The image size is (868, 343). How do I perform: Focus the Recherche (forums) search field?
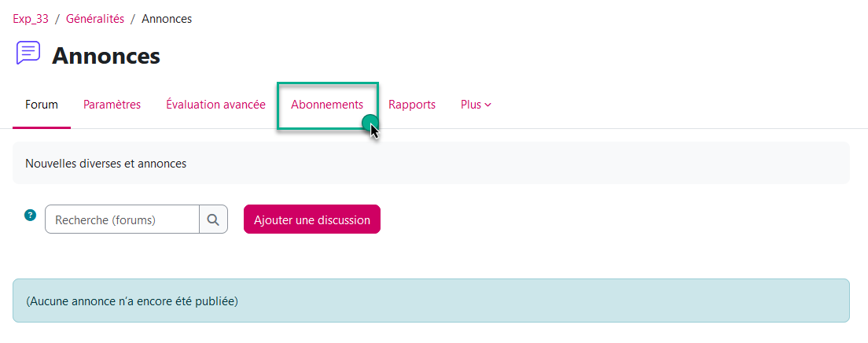tap(122, 220)
